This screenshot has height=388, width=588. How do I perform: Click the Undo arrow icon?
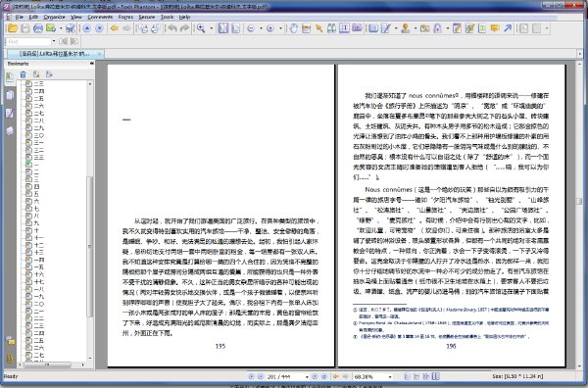[172, 28]
